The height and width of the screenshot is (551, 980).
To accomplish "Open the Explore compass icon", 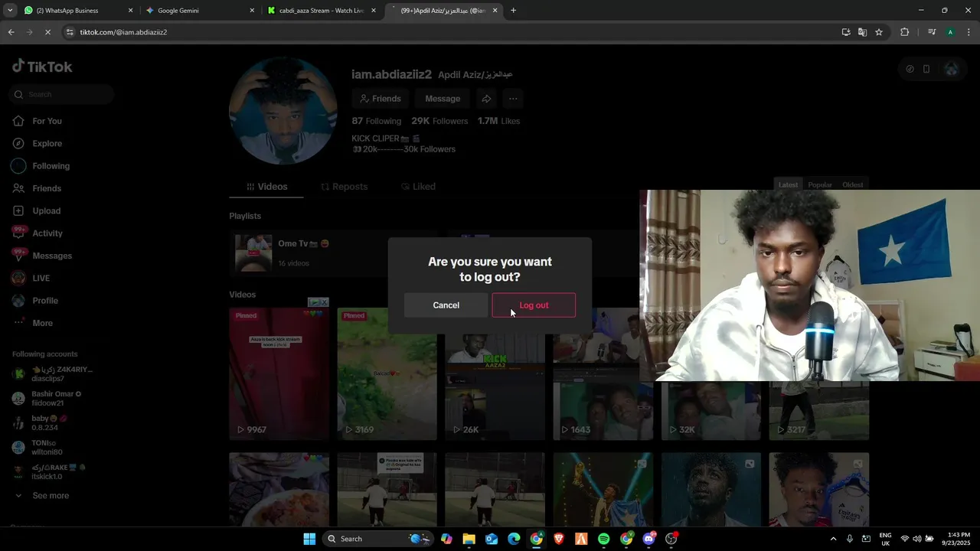I will click(x=18, y=143).
